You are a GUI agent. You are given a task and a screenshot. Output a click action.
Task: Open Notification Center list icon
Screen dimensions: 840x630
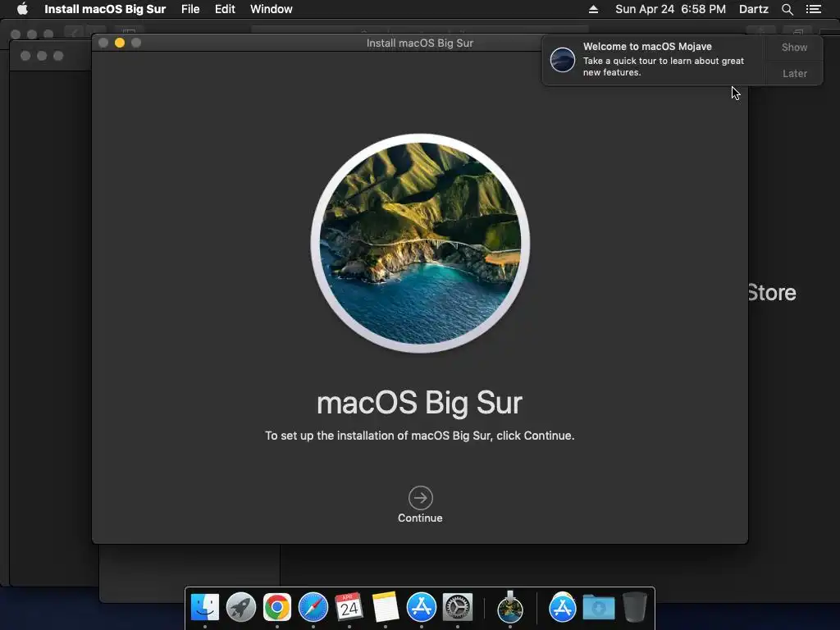pyautogui.click(x=814, y=9)
